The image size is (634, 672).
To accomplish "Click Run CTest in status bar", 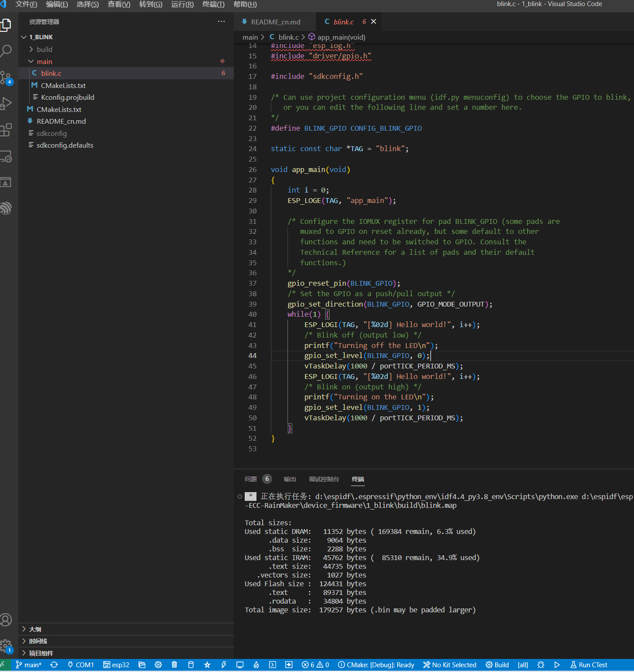I will tap(589, 665).
